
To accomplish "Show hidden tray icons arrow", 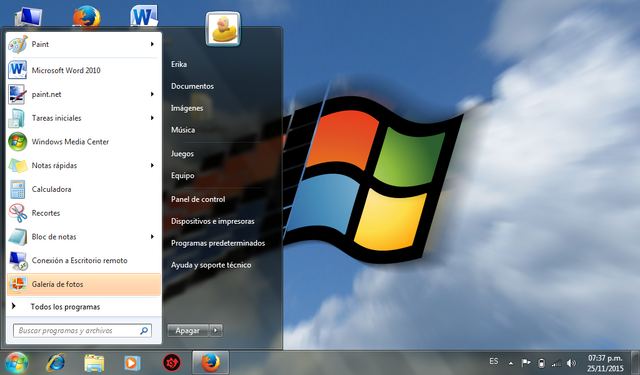I will (x=511, y=363).
